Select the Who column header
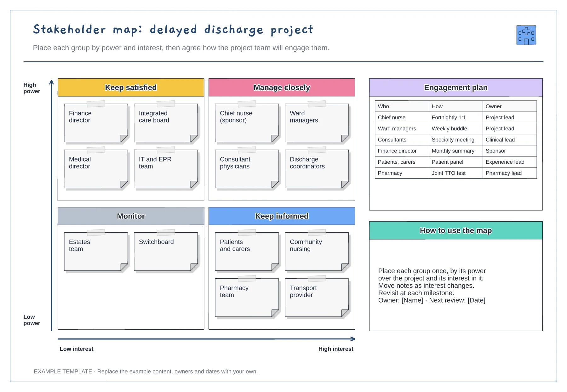This screenshot has width=567, height=392. click(402, 106)
